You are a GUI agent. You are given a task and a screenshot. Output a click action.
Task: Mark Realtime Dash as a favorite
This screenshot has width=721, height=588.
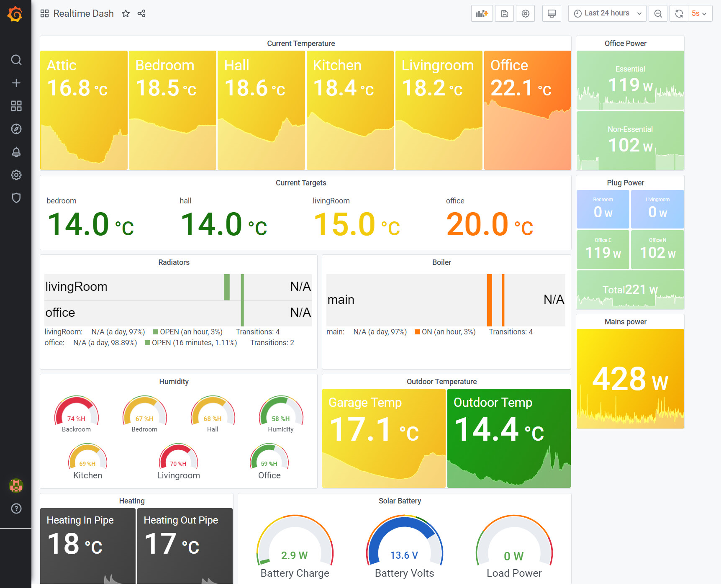pyautogui.click(x=126, y=13)
